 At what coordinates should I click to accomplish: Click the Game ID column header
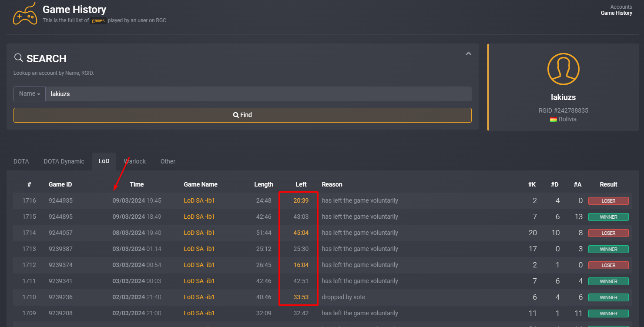coord(60,184)
